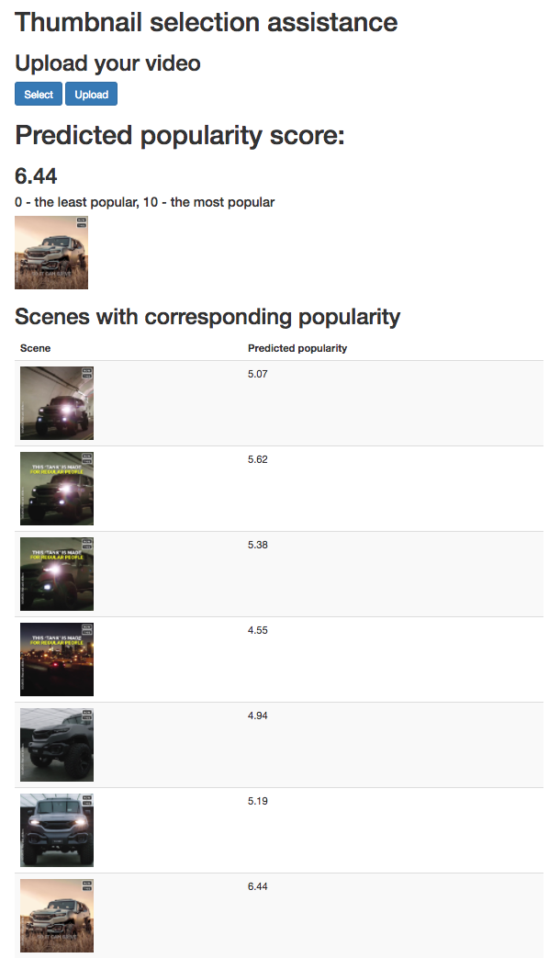Image resolution: width=560 pixels, height=958 pixels.
Task: Click the Thumbnail selection assistance title
Action: tap(207, 22)
